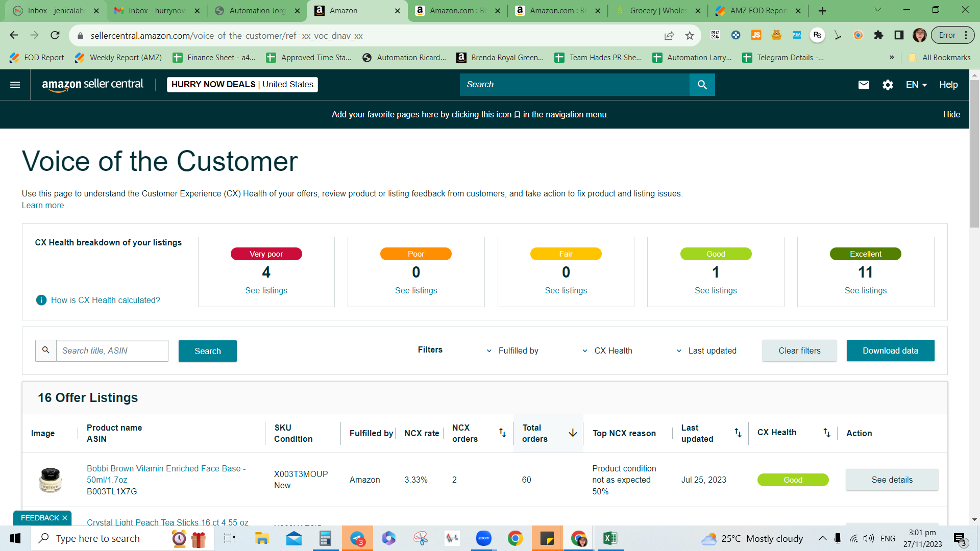The width and height of the screenshot is (980, 551).
Task: Switch to the Automation Jorg tab
Action: point(257,11)
